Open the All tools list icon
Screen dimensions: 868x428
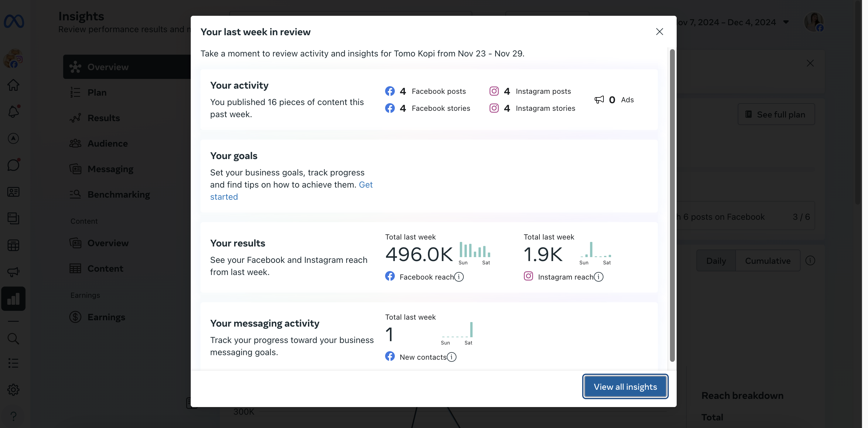[13, 363]
